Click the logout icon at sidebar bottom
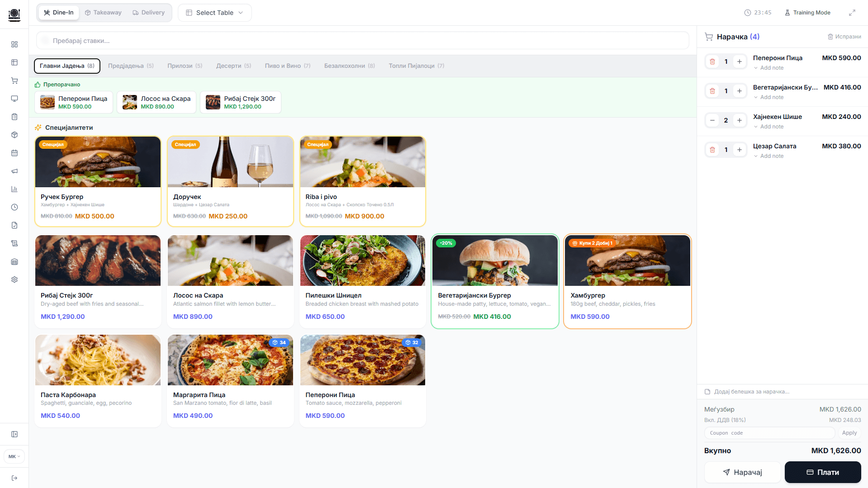The image size is (868, 488). coord(14,478)
